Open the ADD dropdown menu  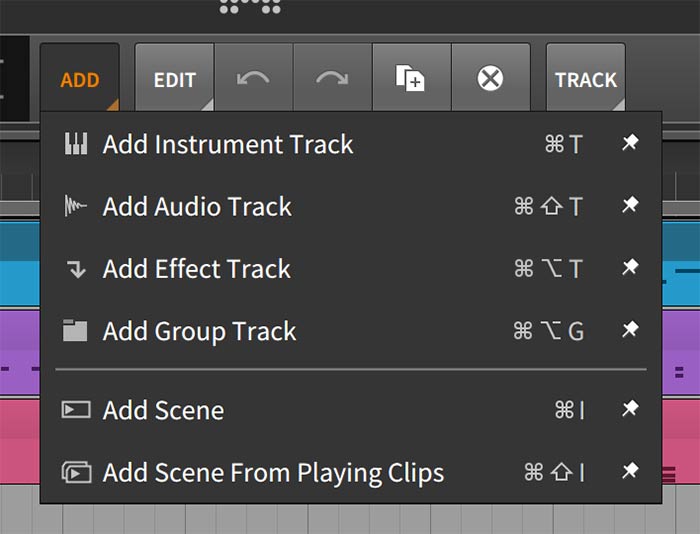(80, 78)
